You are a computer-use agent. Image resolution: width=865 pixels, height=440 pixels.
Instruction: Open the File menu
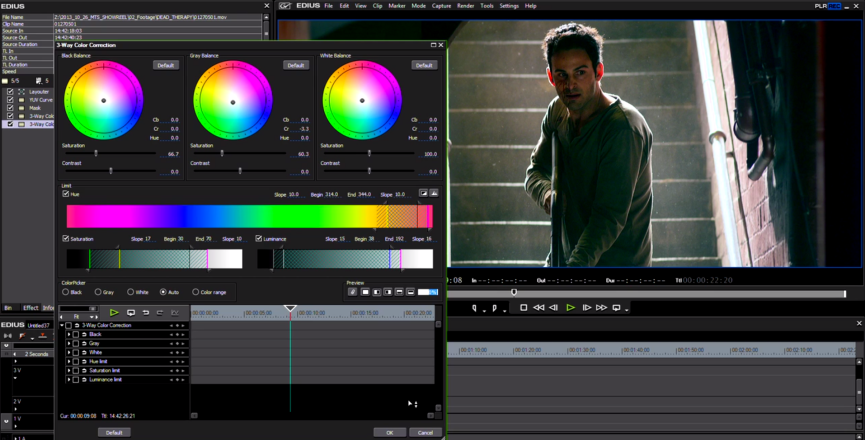pyautogui.click(x=329, y=6)
